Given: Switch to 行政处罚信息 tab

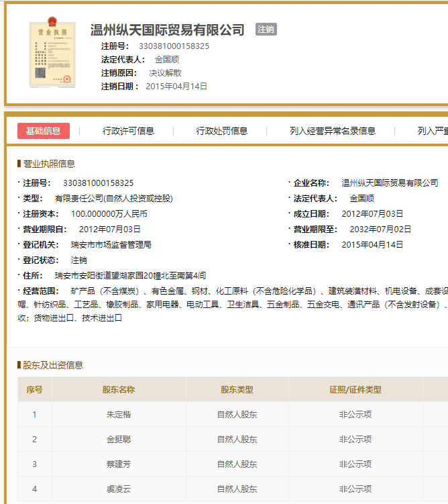Looking at the screenshot, I should [222, 131].
